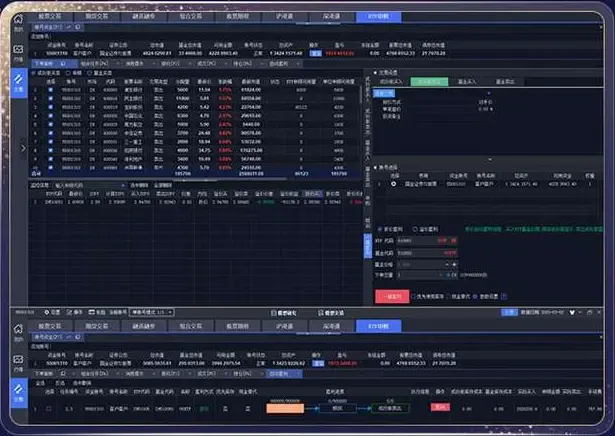
Task: Open the parameter settings gear beside the cash-substitute checkbox
Action: [475, 296]
